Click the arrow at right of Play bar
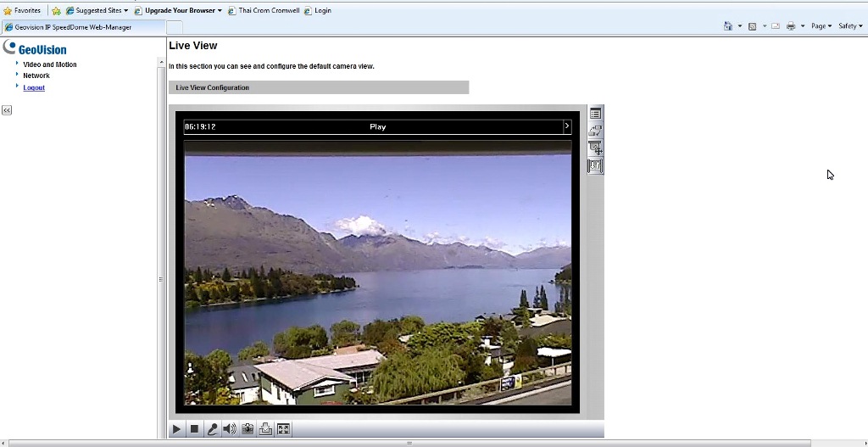This screenshot has width=868, height=447. 567,126
